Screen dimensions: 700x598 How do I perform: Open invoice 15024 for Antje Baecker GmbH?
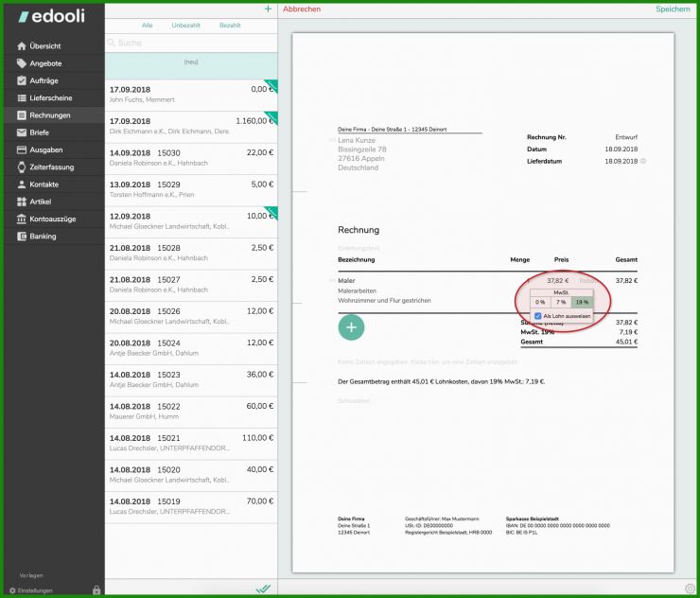(191, 348)
